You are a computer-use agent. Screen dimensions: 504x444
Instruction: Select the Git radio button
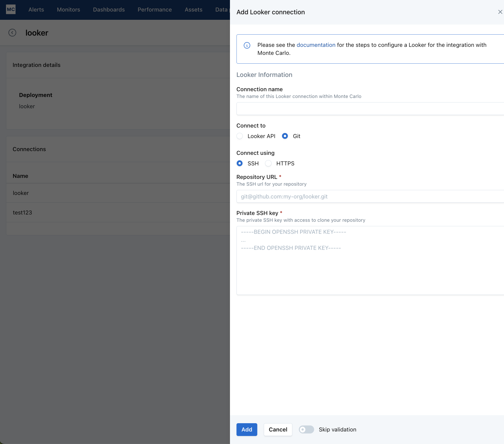[x=285, y=136]
